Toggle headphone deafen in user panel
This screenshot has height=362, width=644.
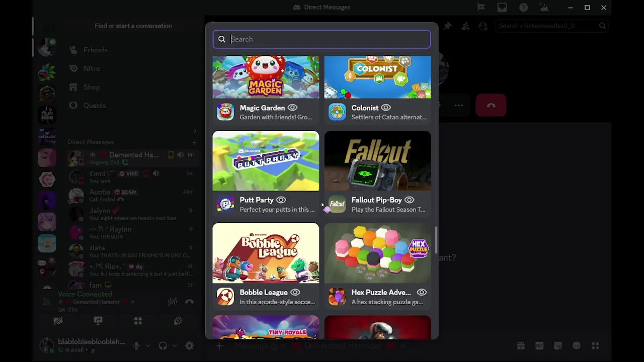pos(163,345)
